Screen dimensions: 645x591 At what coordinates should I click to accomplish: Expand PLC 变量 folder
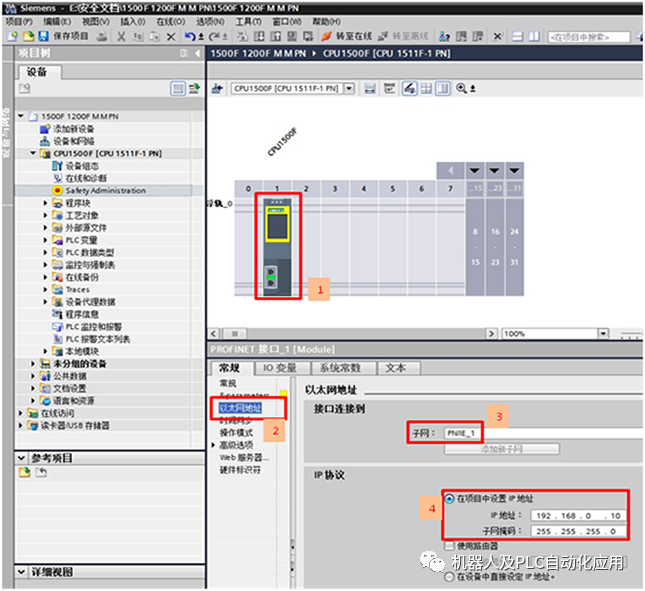click(46, 240)
